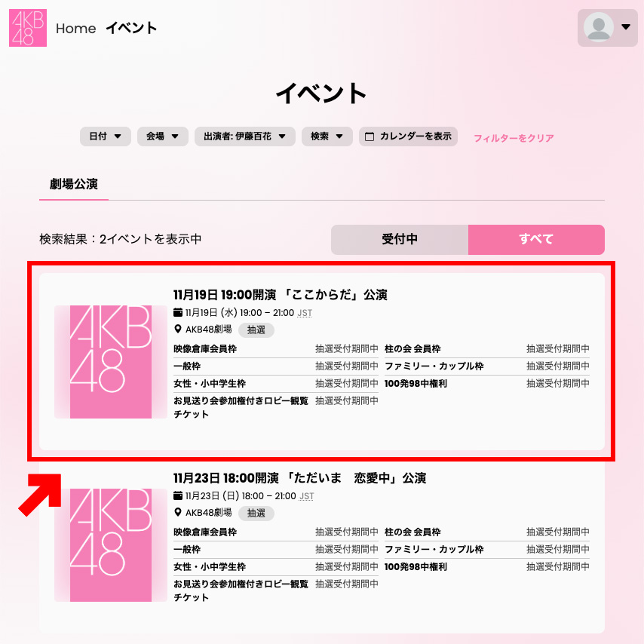Select the 劇場公演 tab
Screen dimensions: 644x644
click(x=74, y=185)
